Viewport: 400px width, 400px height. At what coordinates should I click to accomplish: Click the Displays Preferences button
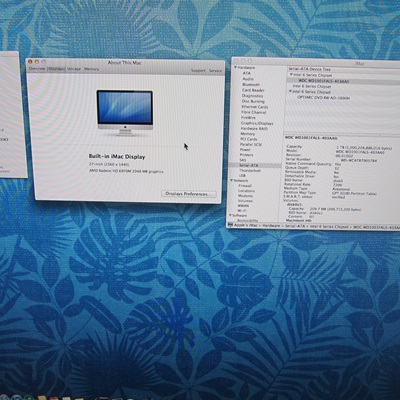(189, 194)
